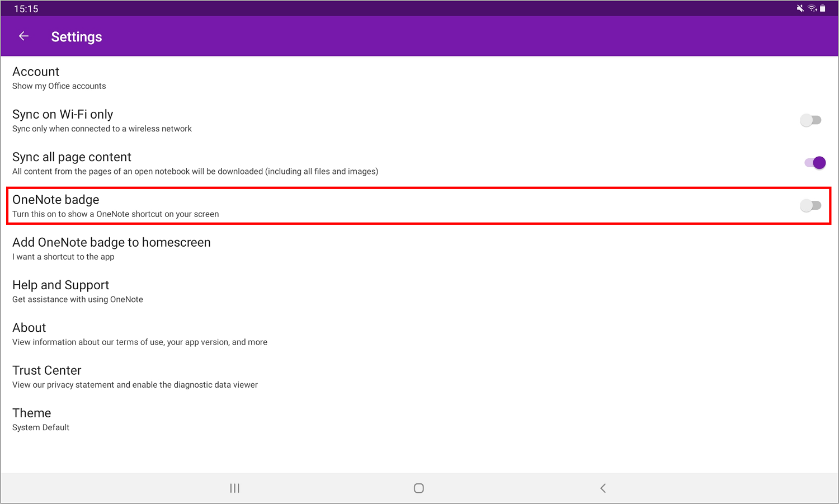The height and width of the screenshot is (504, 839).
Task: Open Help and Support
Action: (x=419, y=291)
